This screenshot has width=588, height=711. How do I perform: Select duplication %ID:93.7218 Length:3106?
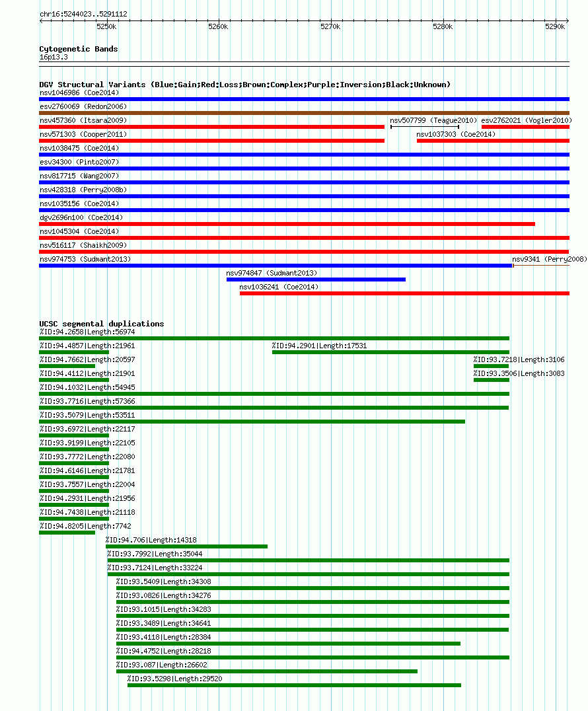tap(519, 359)
